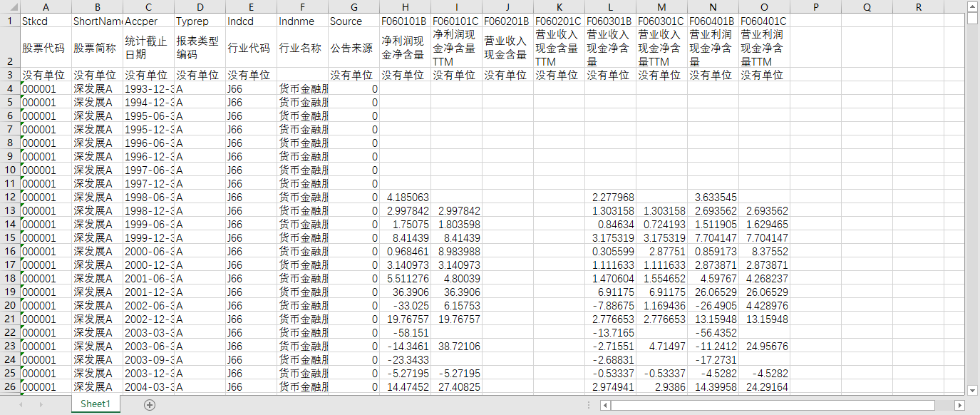The height and width of the screenshot is (415, 980).
Task: Click the Accper header cell
Action: point(149,21)
